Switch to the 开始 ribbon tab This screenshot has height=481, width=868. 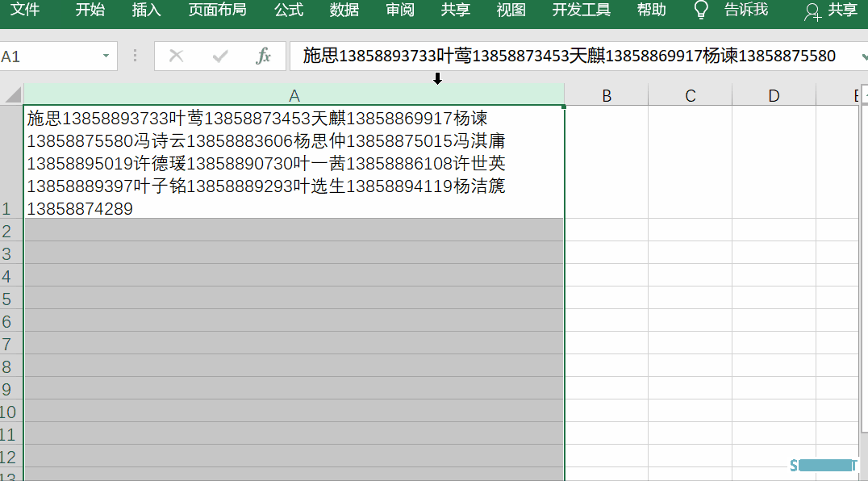(x=90, y=10)
